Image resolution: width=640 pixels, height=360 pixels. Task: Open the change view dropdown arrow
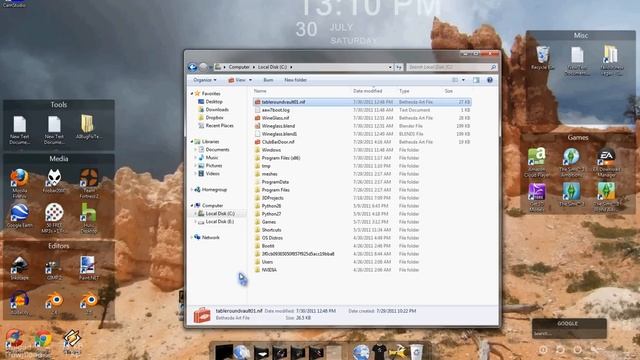click(463, 80)
